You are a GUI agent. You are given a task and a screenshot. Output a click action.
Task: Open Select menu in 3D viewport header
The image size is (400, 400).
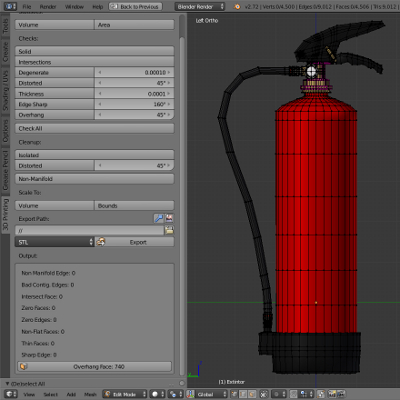pos(51,394)
